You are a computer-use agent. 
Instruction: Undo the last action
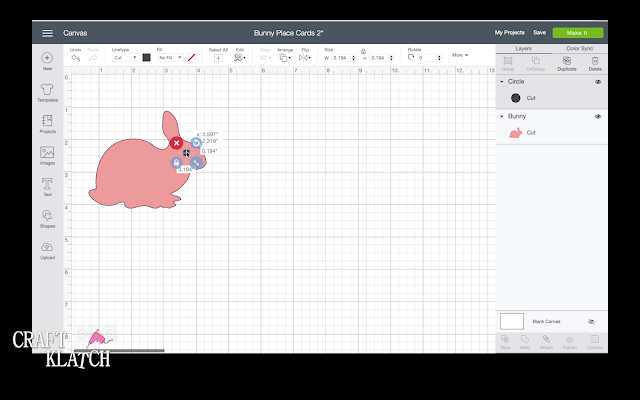coord(76,58)
